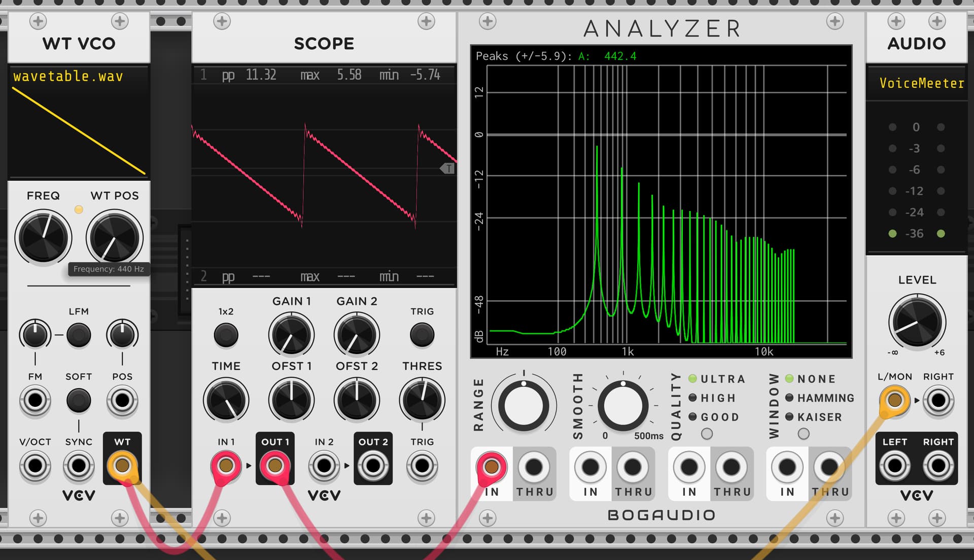Click the Audio RIGHT output jack
This screenshot has width=974, height=560.
[938, 465]
